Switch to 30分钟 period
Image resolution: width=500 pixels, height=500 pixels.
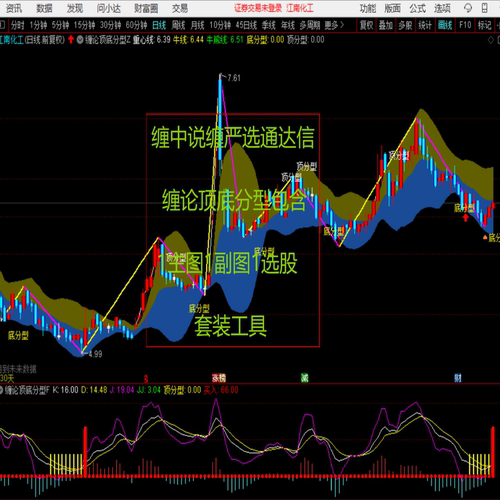(x=110, y=25)
